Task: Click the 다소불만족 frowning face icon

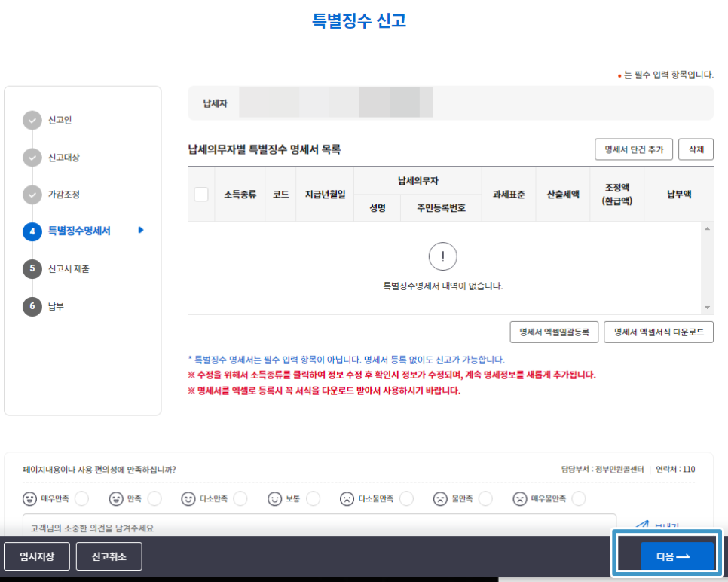Action: point(347,499)
